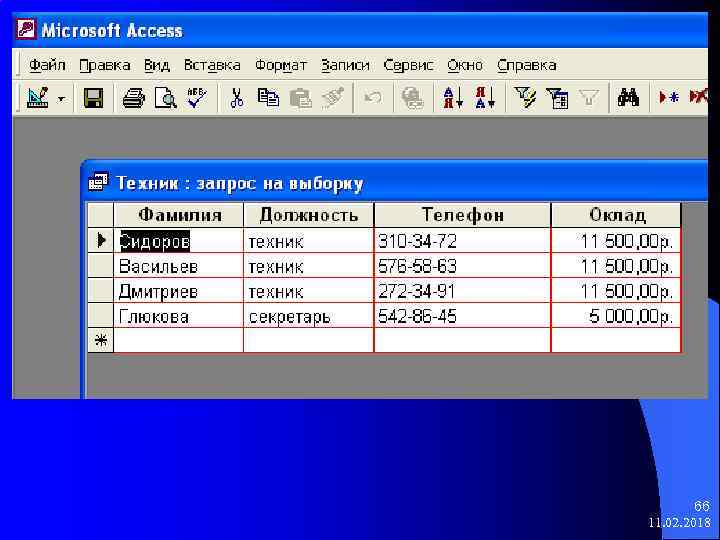Open the Записи menu
The width and height of the screenshot is (720, 540).
[x=345, y=65]
